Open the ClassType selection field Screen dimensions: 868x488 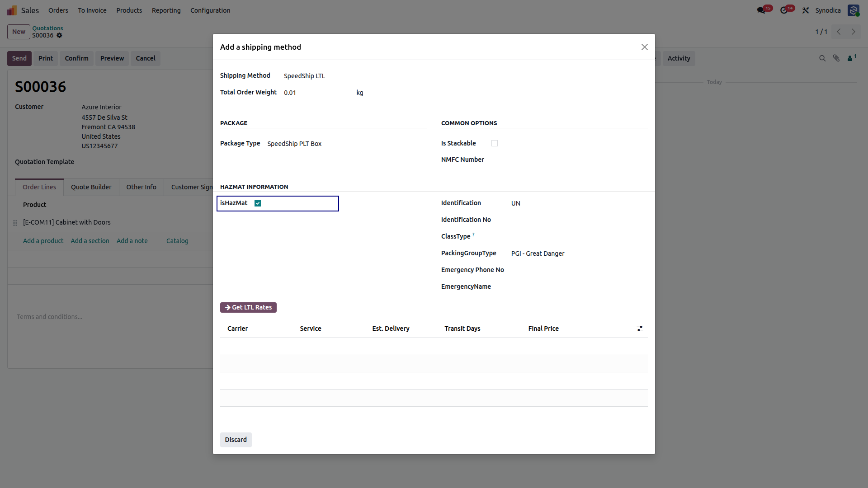(x=579, y=236)
